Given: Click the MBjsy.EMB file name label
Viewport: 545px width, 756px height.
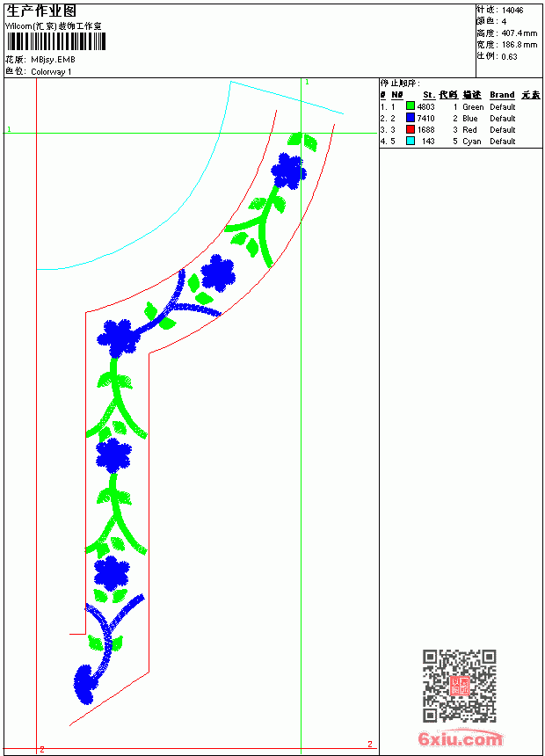Looking at the screenshot, I should (x=53, y=60).
